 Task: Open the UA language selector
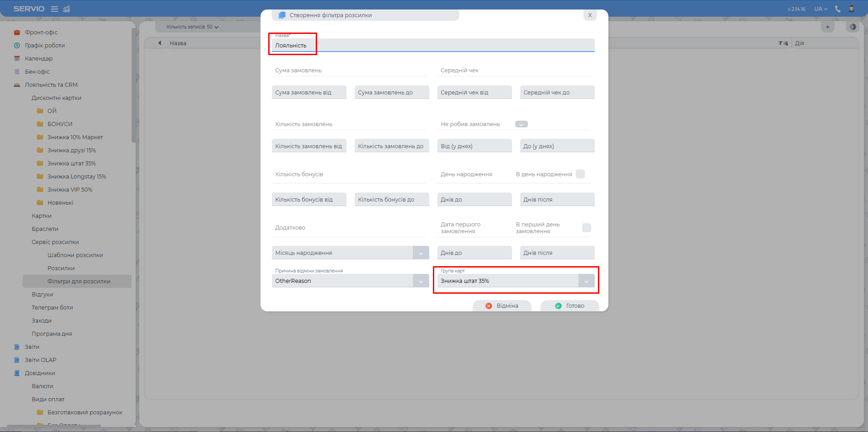pyautogui.click(x=821, y=9)
